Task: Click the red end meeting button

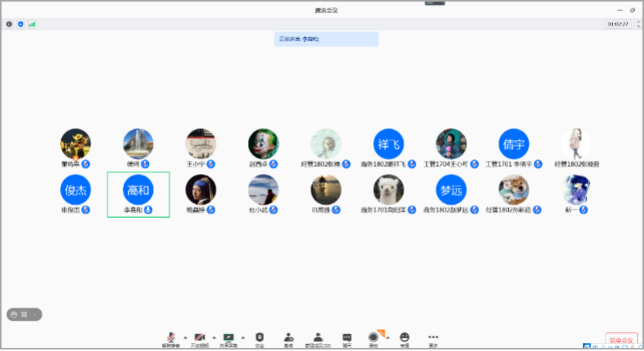Action: (x=621, y=340)
